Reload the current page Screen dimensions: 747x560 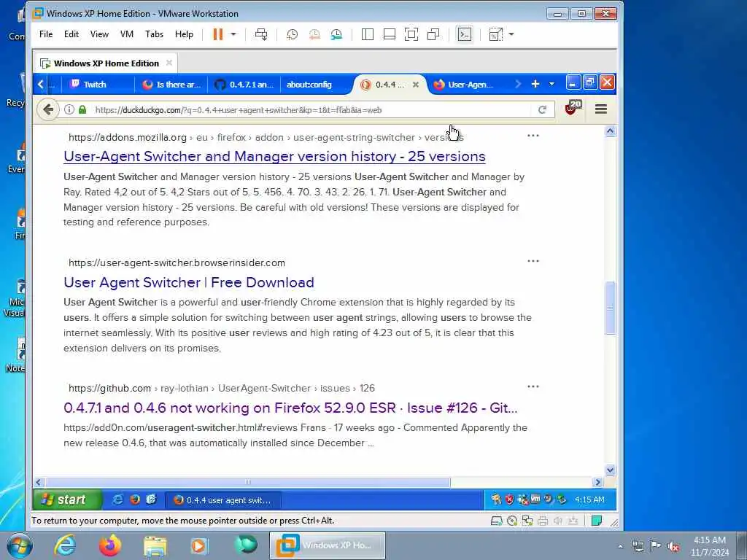(542, 110)
